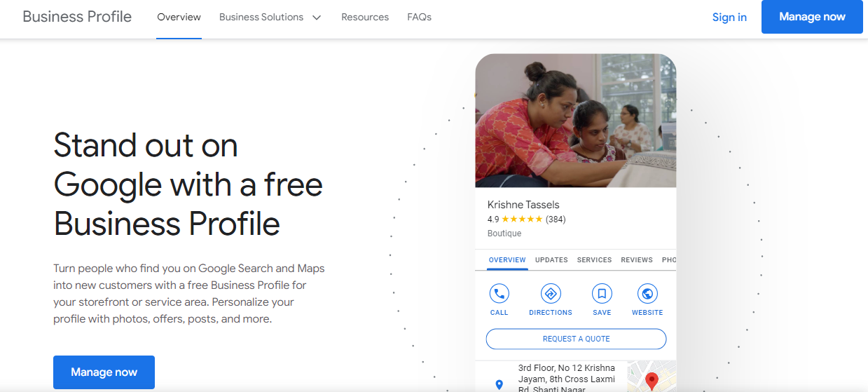Click the REQUEST A QUOTE button
The height and width of the screenshot is (392, 868).
point(576,339)
